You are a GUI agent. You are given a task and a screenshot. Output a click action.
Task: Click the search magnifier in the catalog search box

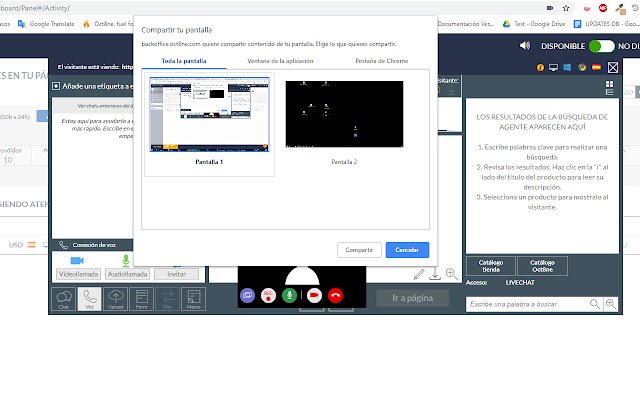point(595,304)
